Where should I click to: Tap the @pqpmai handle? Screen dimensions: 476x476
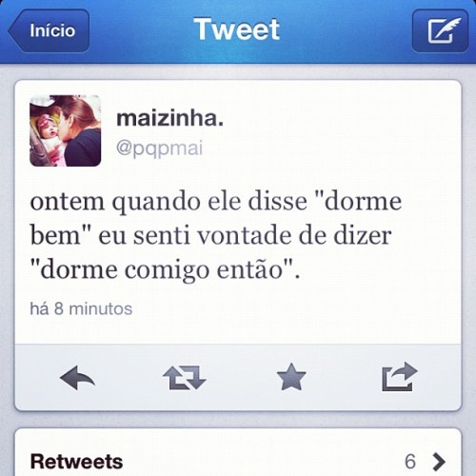pos(159,149)
